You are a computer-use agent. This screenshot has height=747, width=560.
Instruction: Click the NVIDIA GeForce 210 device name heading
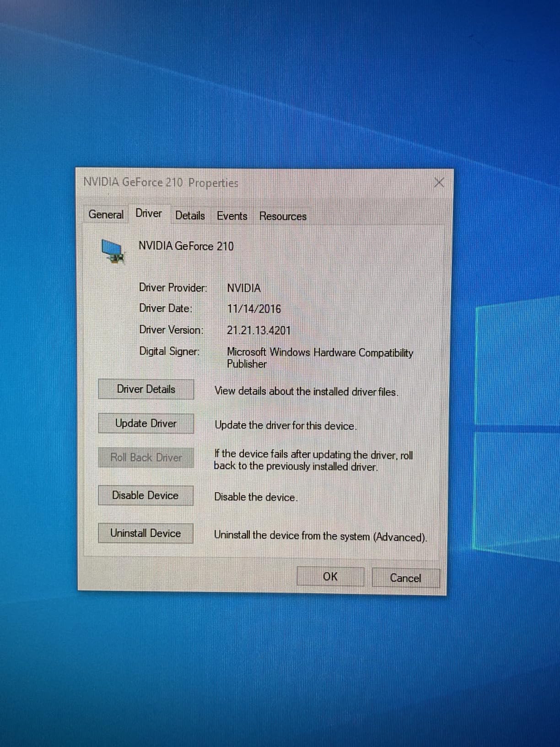coord(186,246)
